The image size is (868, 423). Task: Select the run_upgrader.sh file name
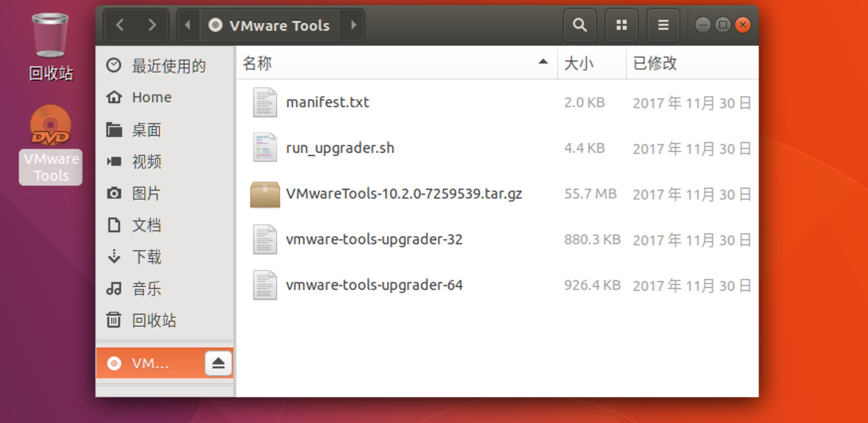pyautogui.click(x=340, y=148)
